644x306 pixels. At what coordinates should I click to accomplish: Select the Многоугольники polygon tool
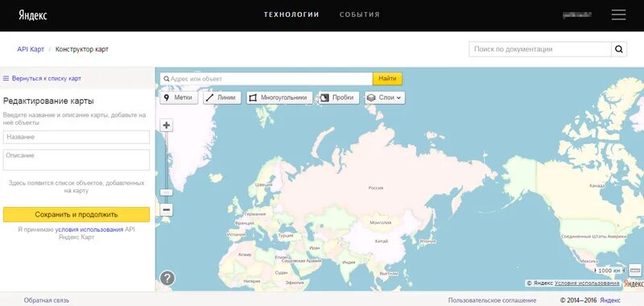pos(279,97)
